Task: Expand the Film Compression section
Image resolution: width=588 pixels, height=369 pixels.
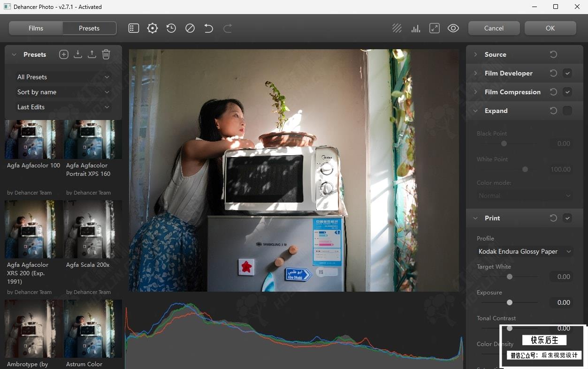Action: coord(475,92)
